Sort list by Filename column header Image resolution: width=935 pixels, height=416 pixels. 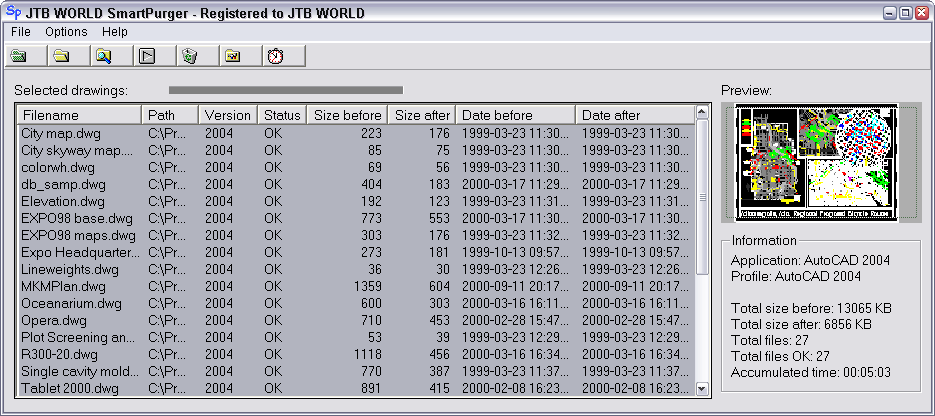79,114
